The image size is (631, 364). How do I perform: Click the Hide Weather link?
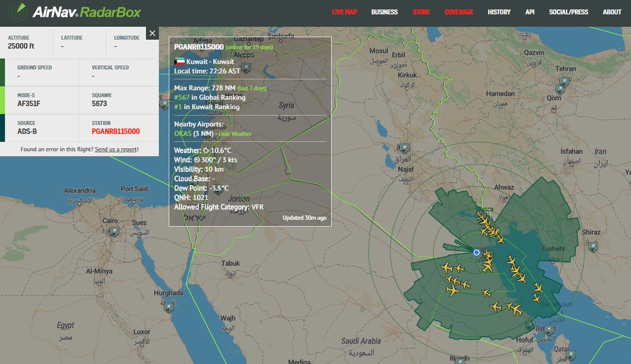(x=235, y=134)
